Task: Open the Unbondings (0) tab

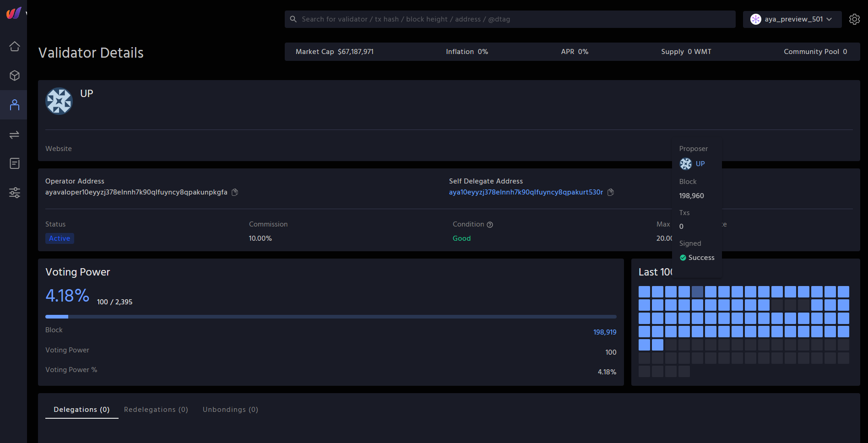Action: tap(230, 409)
